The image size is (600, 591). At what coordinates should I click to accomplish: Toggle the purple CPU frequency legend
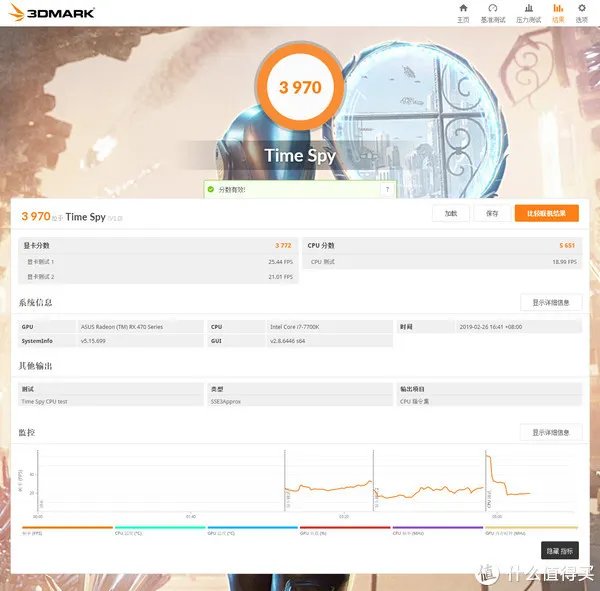[438, 530]
